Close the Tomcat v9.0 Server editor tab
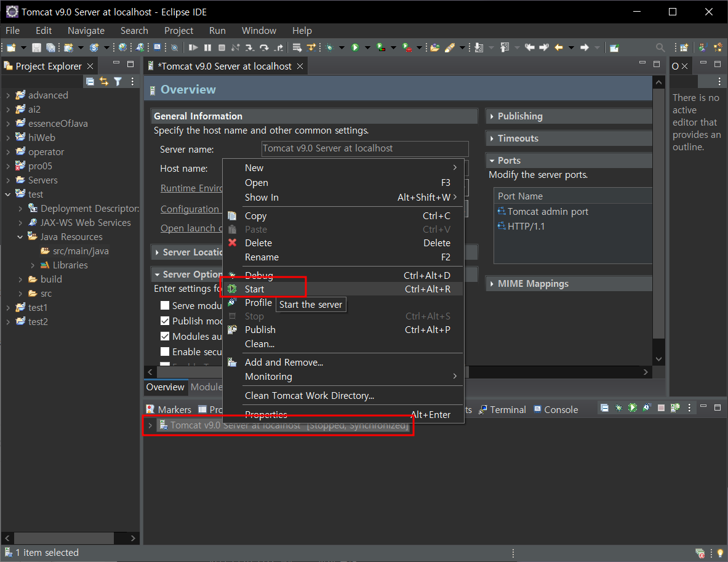Screen dimensions: 728x562 [300, 66]
